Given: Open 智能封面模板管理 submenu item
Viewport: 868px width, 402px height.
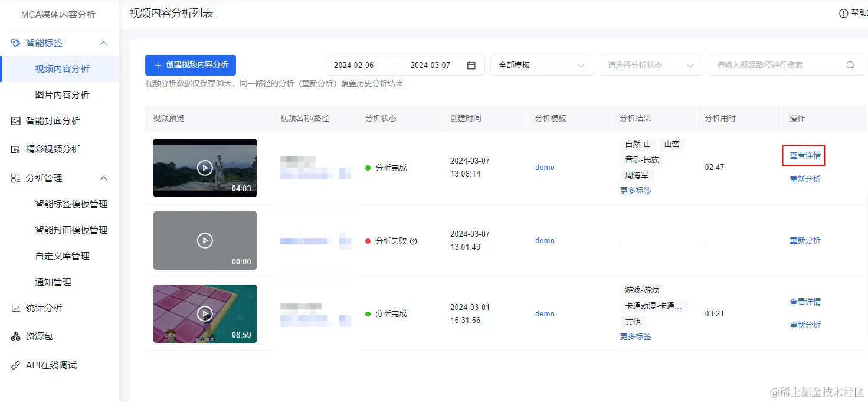Looking at the screenshot, I should [x=71, y=230].
